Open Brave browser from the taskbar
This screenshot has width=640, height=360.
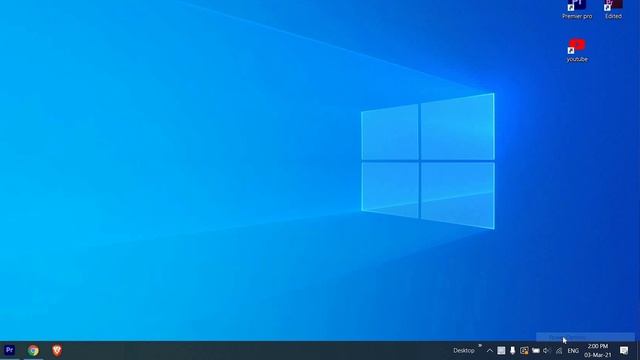[57, 350]
